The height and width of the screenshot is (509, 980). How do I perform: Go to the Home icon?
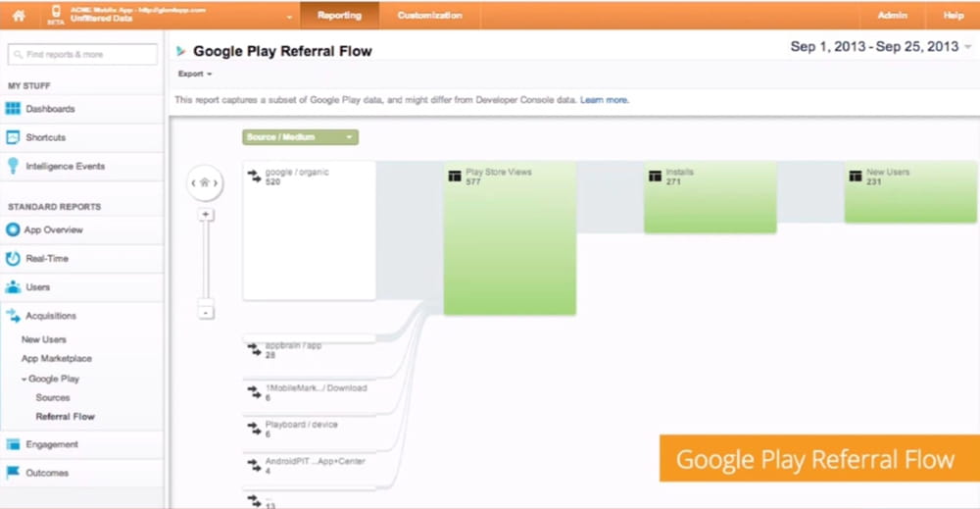19,15
